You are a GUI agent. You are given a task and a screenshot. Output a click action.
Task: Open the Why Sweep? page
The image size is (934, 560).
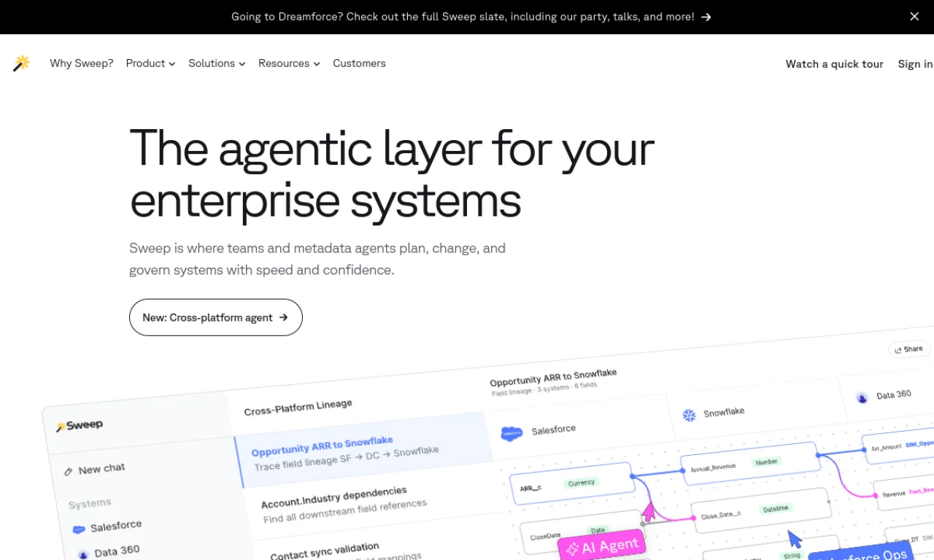82,63
